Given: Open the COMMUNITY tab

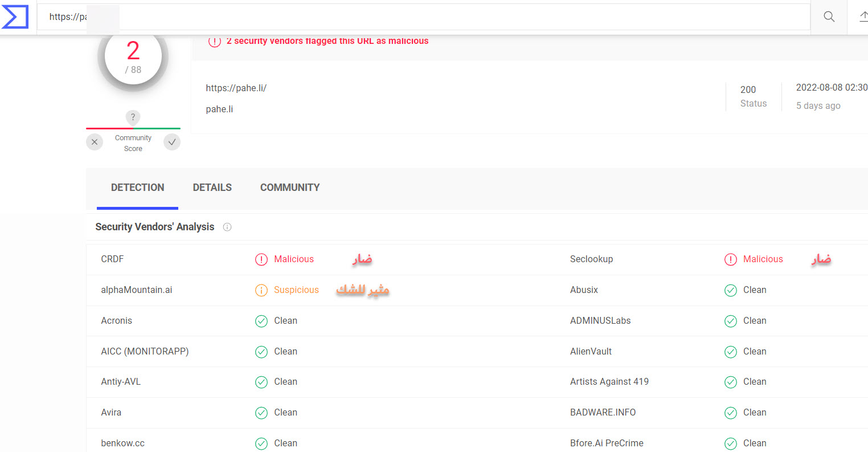Looking at the screenshot, I should pyautogui.click(x=289, y=188).
